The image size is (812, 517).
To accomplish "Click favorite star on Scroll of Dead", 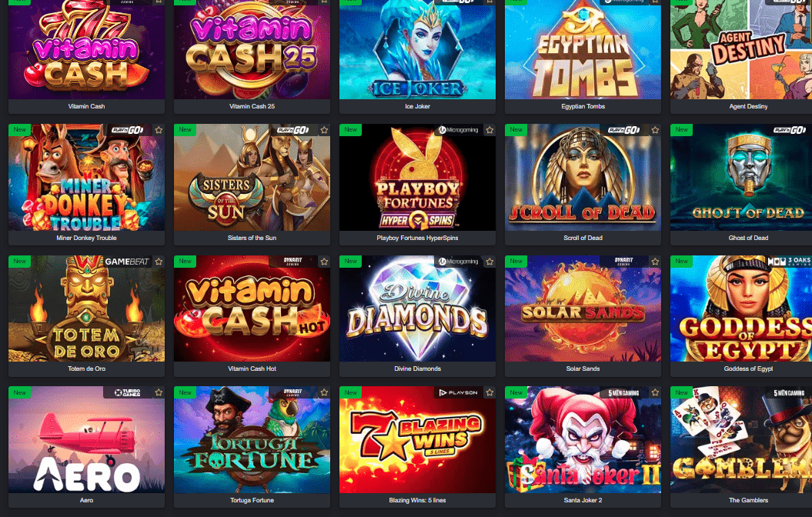I will tap(655, 130).
